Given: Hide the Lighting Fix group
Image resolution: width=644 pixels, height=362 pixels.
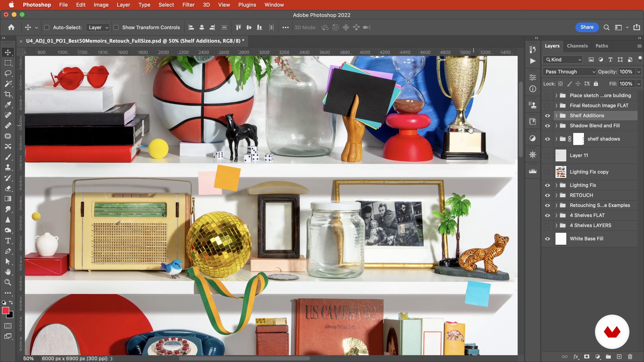Looking at the screenshot, I should tap(548, 185).
